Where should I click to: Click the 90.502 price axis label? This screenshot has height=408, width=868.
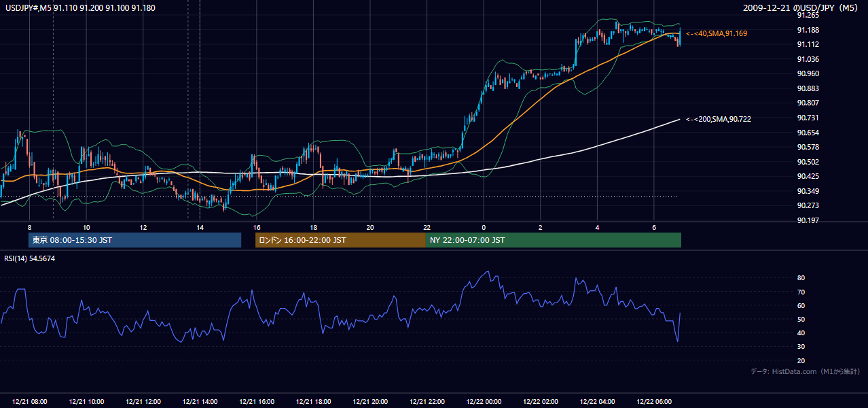click(808, 162)
